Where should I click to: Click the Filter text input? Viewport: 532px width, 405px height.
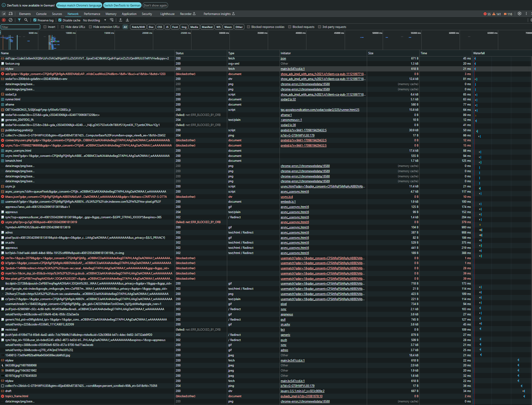click(20, 27)
